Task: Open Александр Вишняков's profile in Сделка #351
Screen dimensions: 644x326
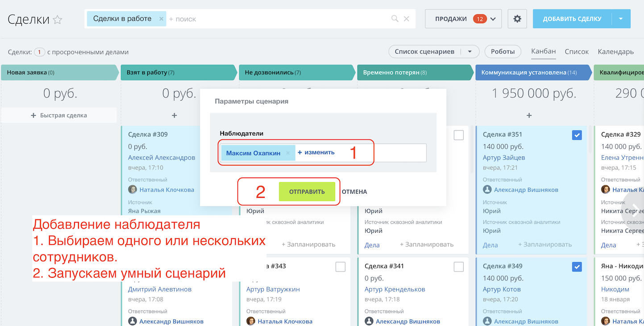Action: click(x=526, y=190)
